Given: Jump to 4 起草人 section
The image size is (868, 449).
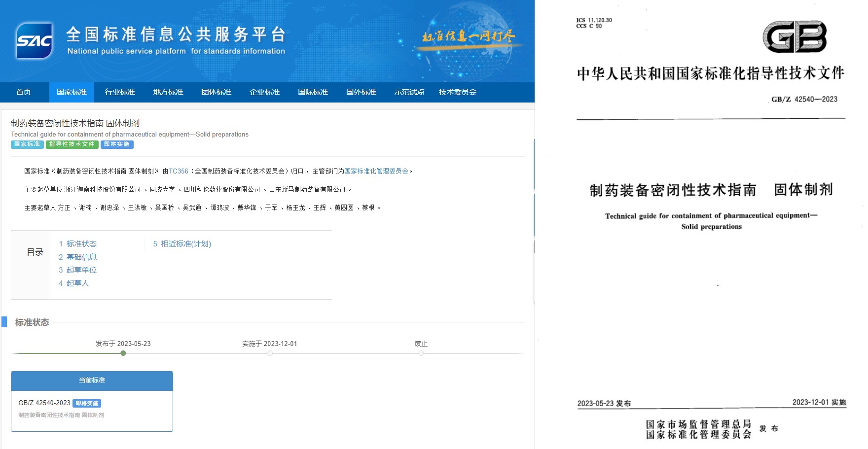Looking at the screenshot, I should pyautogui.click(x=74, y=283).
